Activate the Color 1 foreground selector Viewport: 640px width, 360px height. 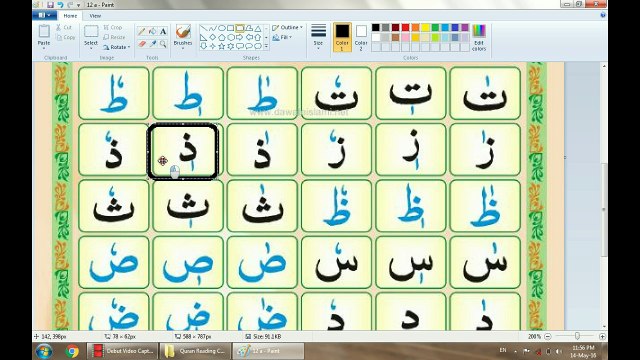click(342, 37)
